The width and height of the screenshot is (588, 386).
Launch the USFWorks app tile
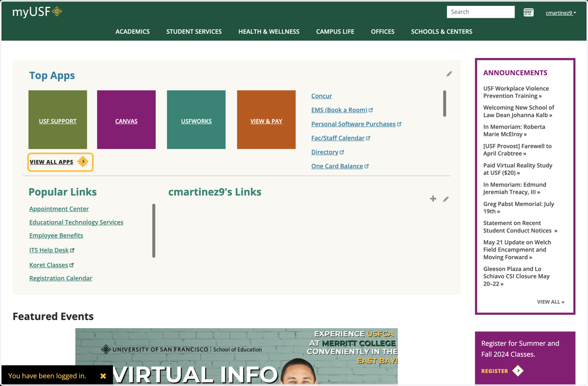[x=196, y=120]
